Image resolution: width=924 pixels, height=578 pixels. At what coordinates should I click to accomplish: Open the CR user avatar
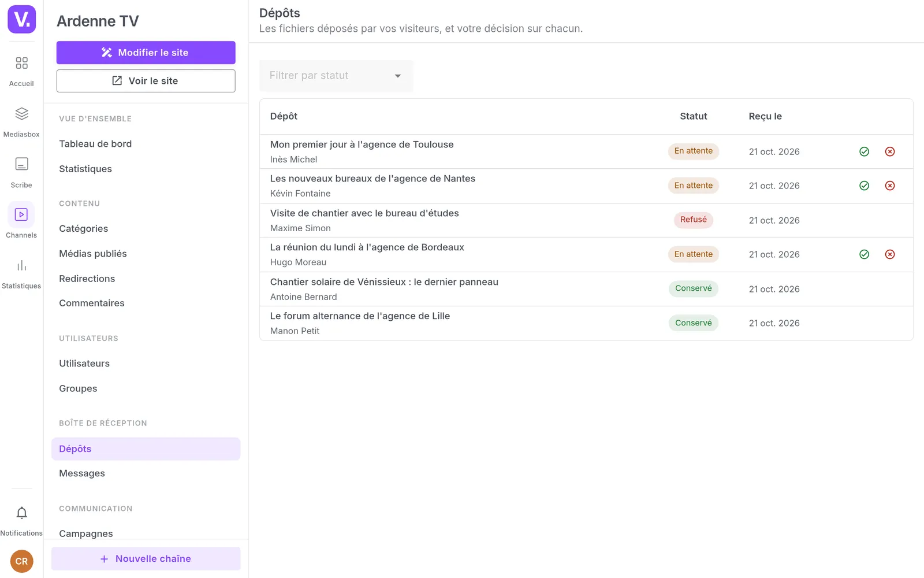coord(21,561)
